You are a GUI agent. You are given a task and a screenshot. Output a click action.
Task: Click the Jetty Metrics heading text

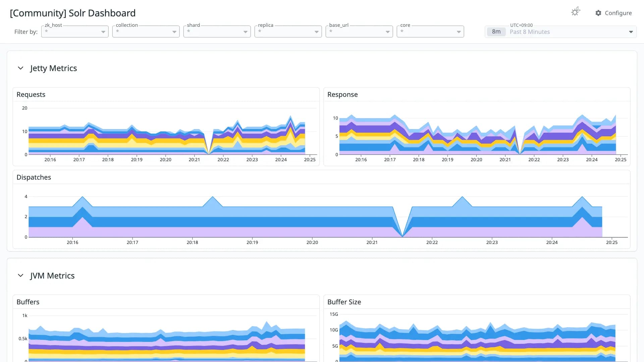tap(53, 68)
